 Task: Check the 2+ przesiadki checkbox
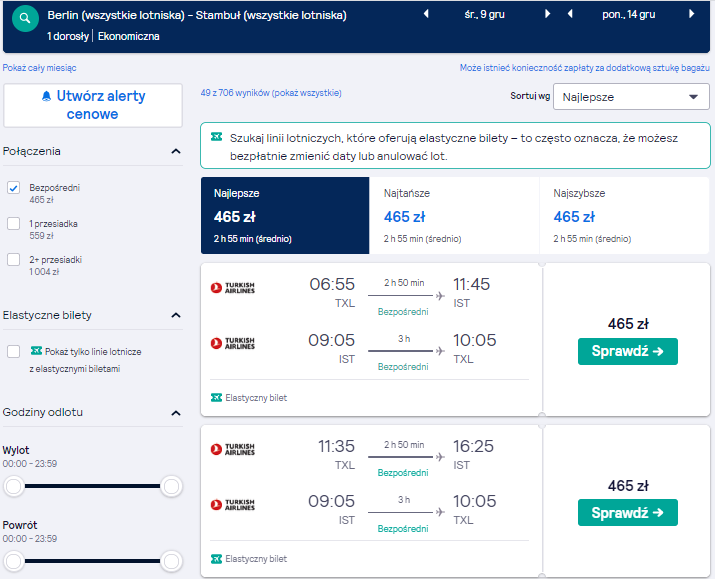coord(14,259)
